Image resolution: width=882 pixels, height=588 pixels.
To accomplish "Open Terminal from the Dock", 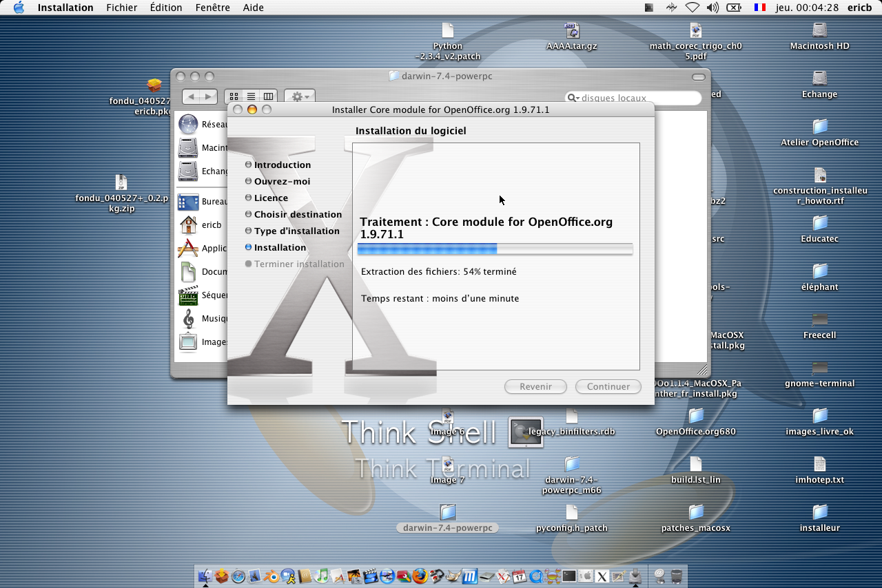I will coord(569,576).
